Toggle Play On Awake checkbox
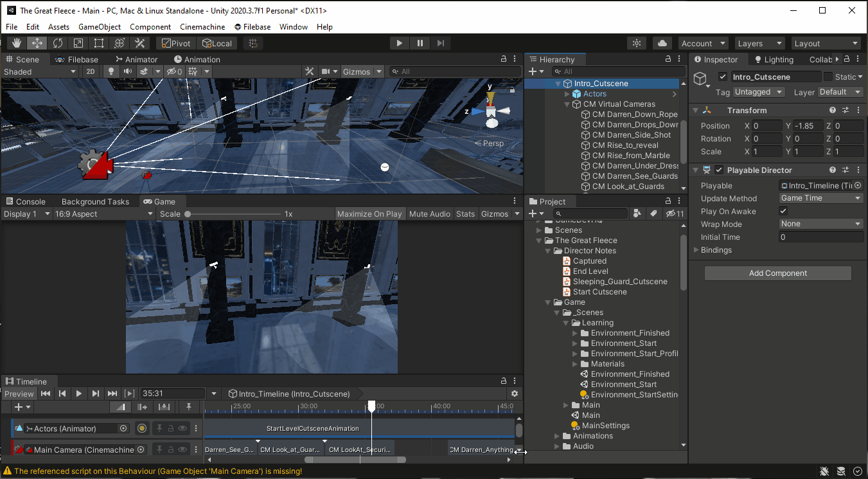 [783, 211]
